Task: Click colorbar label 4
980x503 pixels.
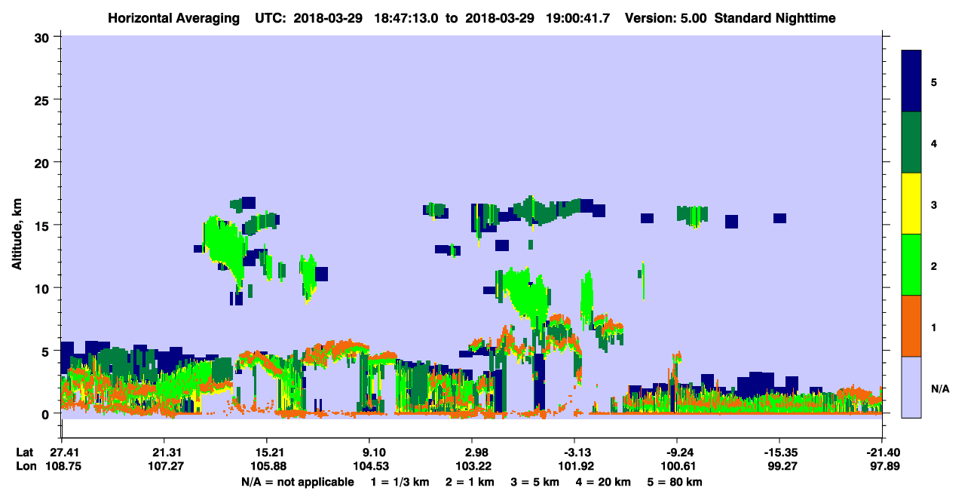Action: click(933, 143)
